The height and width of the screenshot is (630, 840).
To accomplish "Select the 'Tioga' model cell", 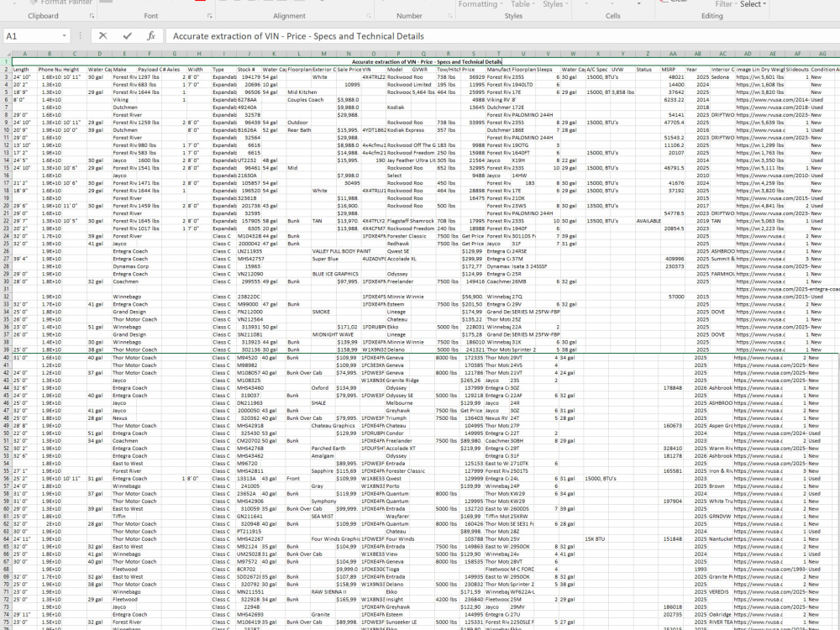I will (x=398, y=570).
